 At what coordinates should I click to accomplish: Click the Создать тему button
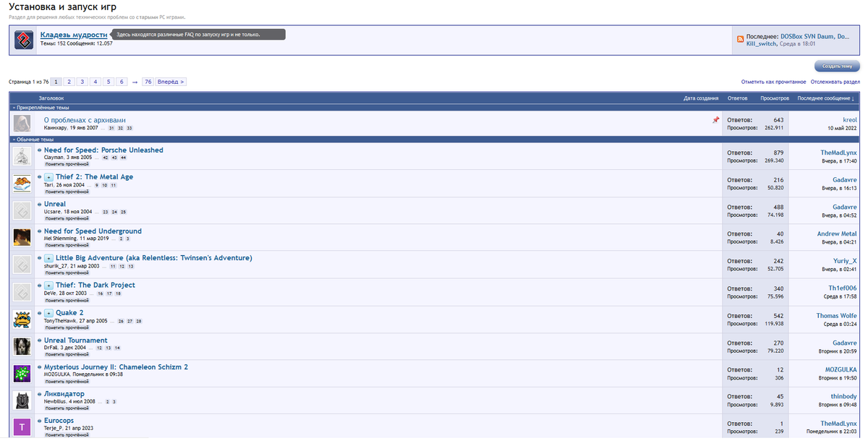click(x=838, y=66)
